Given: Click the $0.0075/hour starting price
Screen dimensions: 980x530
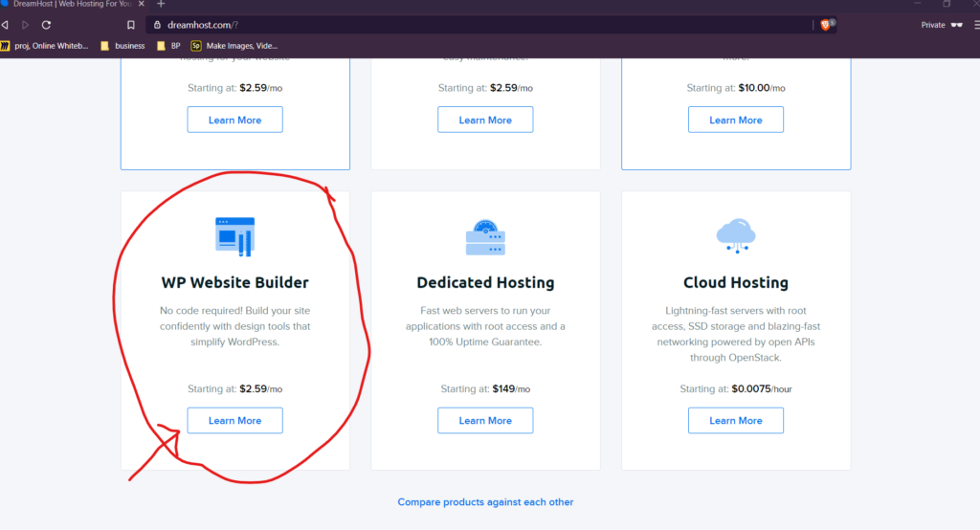Looking at the screenshot, I should click(x=762, y=388).
